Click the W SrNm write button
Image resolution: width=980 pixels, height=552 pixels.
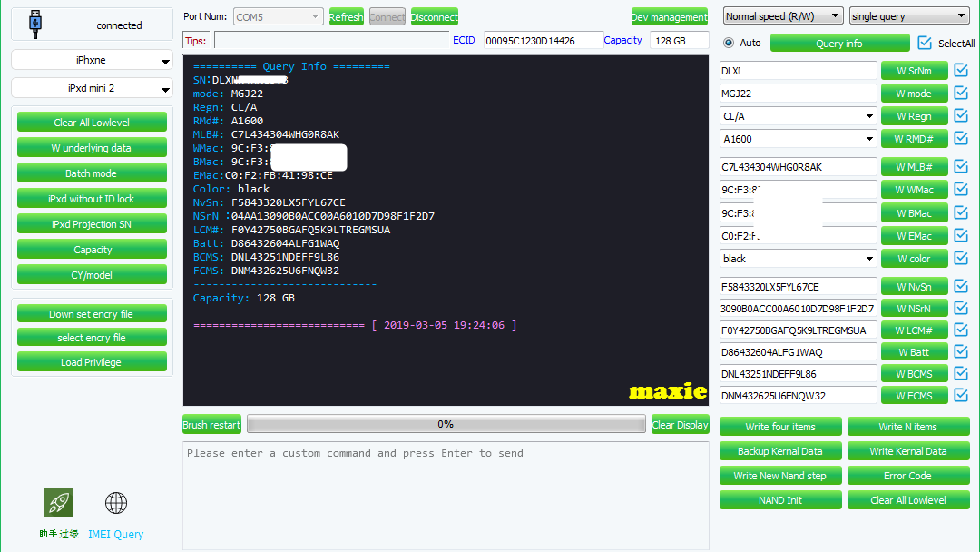tap(914, 71)
